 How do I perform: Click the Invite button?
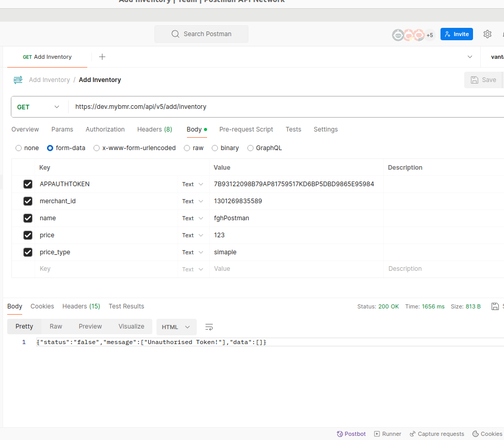click(x=456, y=34)
